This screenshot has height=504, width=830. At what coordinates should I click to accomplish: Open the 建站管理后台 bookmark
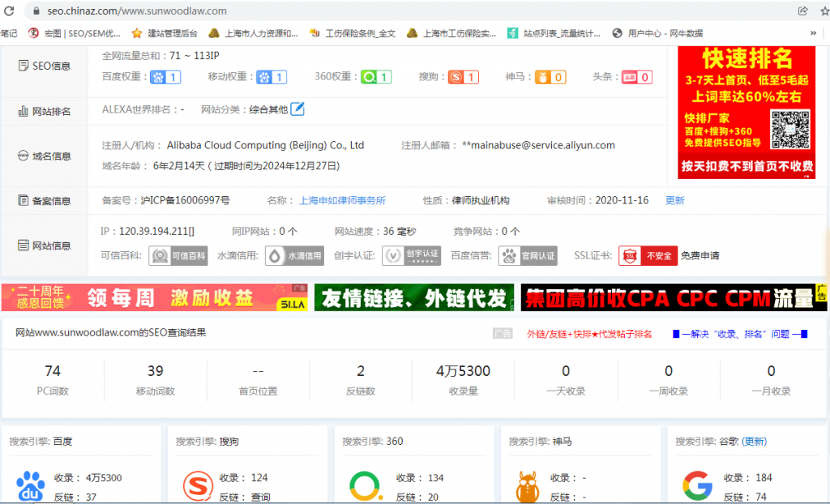(x=165, y=33)
